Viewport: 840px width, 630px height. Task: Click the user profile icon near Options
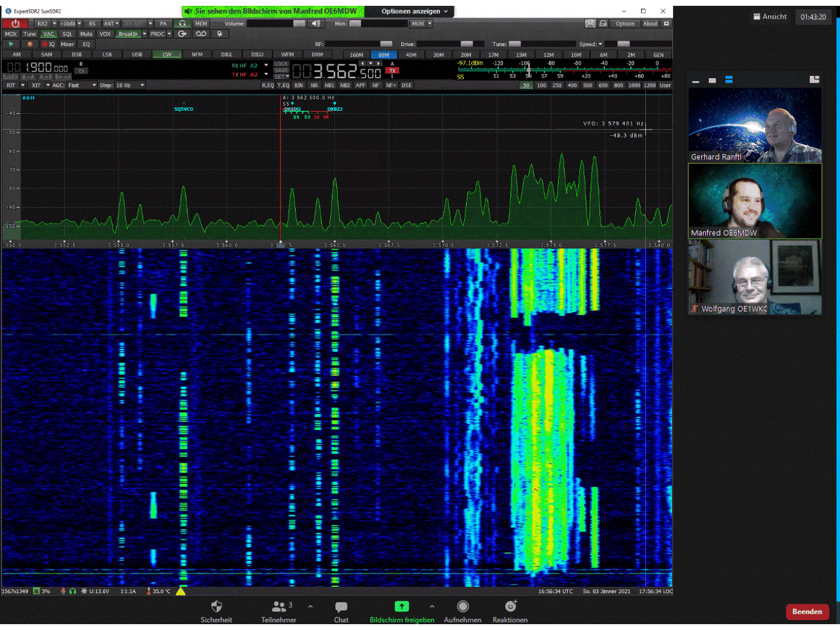590,23
